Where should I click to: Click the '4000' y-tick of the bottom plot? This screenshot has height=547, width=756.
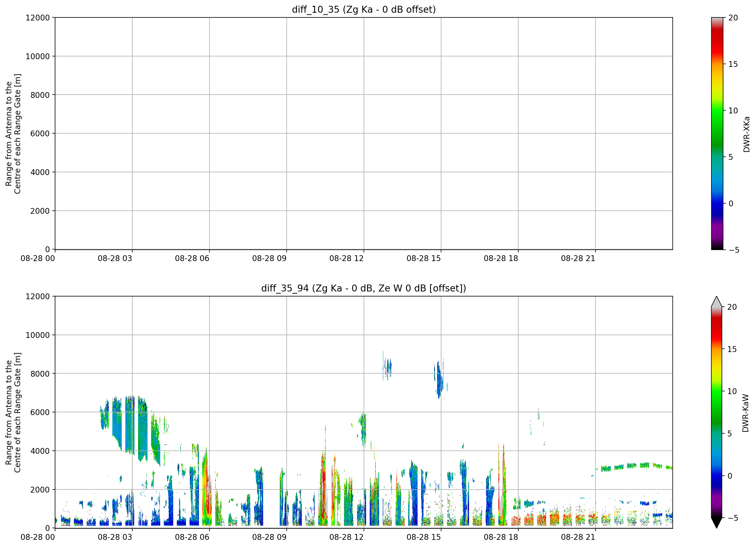tap(40, 451)
